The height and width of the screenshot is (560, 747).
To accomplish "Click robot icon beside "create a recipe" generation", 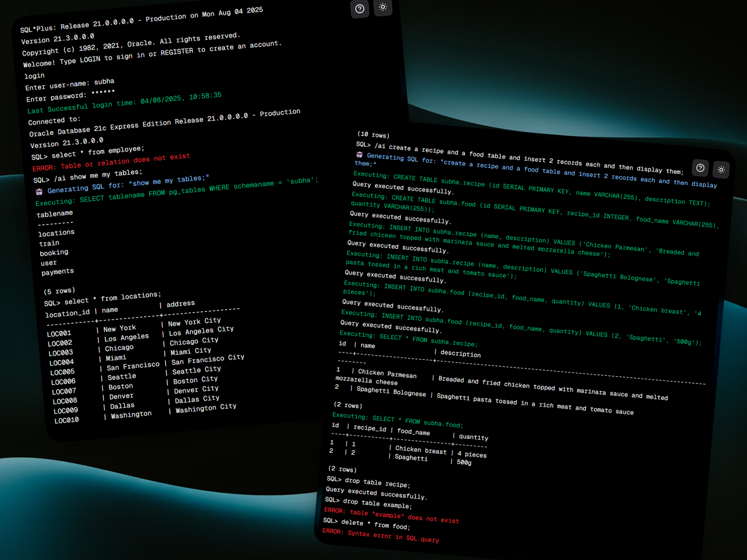I will point(359,155).
